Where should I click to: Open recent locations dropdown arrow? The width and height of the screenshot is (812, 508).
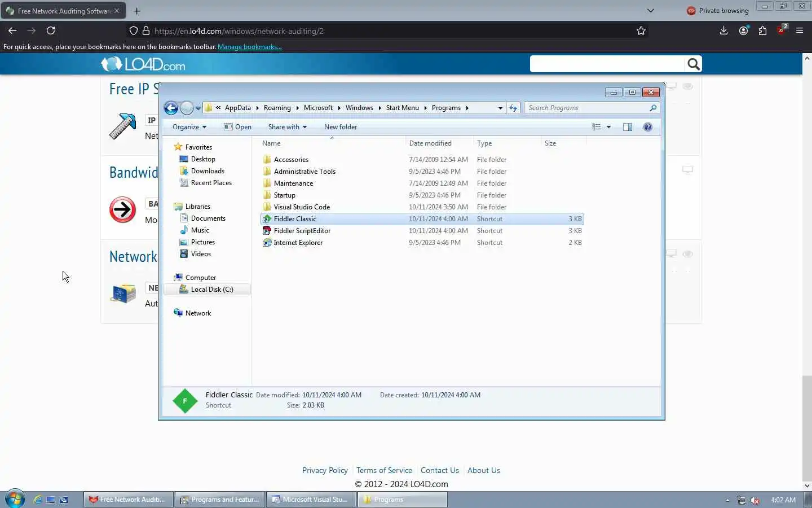198,108
